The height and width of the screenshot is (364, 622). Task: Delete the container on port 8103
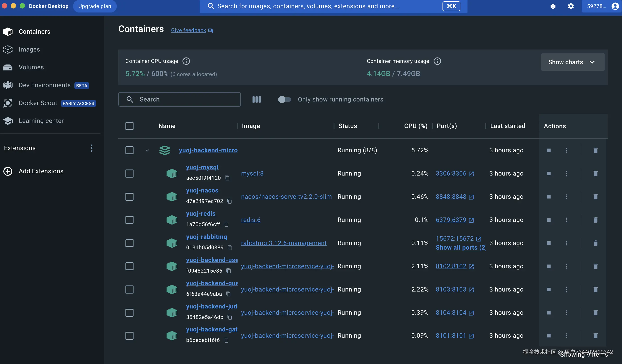coord(595,290)
